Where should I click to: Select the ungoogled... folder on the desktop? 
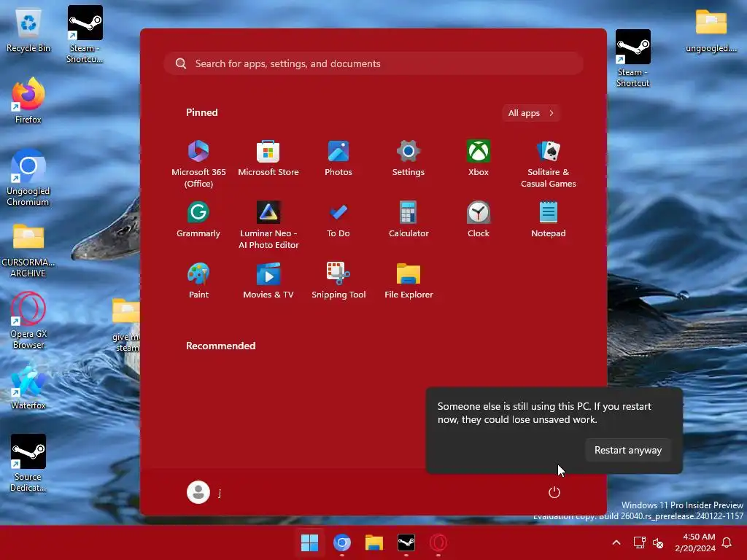click(711, 31)
